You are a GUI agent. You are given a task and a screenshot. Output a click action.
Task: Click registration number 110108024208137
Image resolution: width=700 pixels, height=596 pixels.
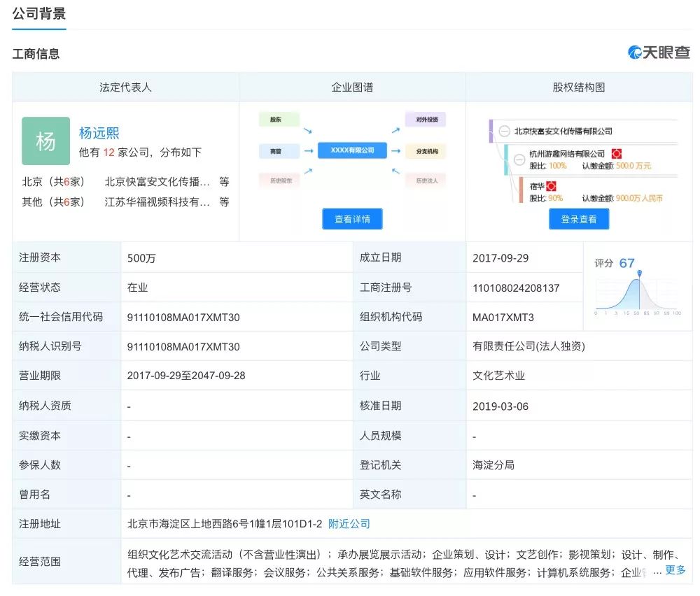tap(516, 288)
